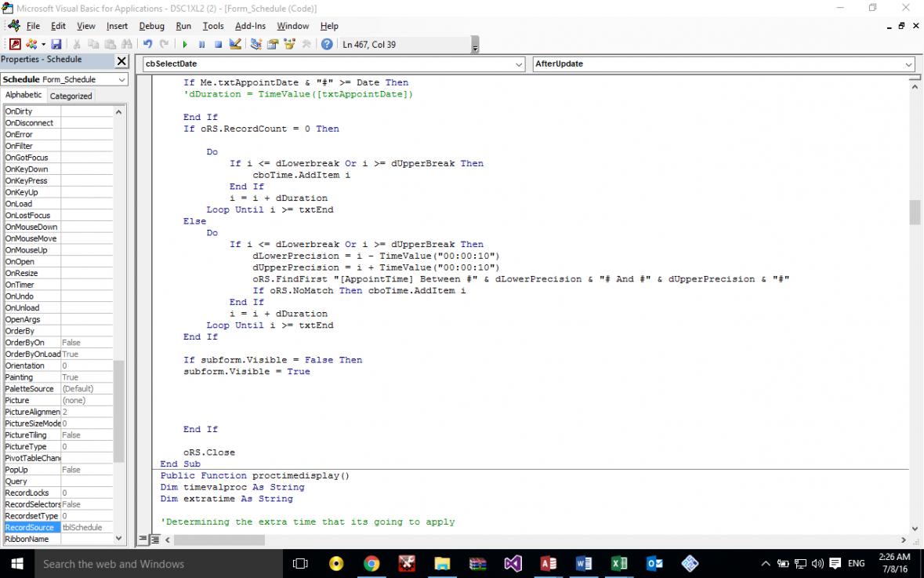
Task: Open the Tools menu
Action: click(x=213, y=26)
